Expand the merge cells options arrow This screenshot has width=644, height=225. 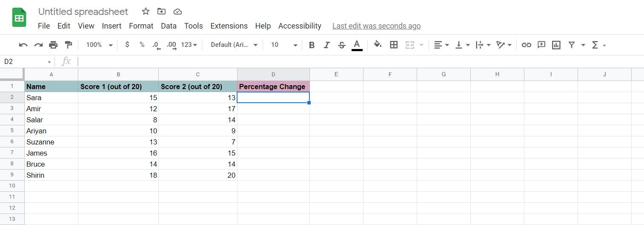point(421,45)
